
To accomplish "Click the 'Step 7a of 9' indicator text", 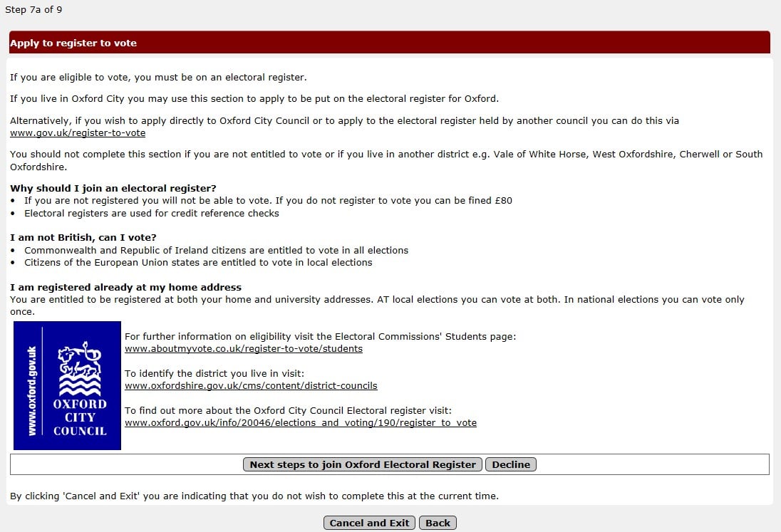I will pos(33,10).
